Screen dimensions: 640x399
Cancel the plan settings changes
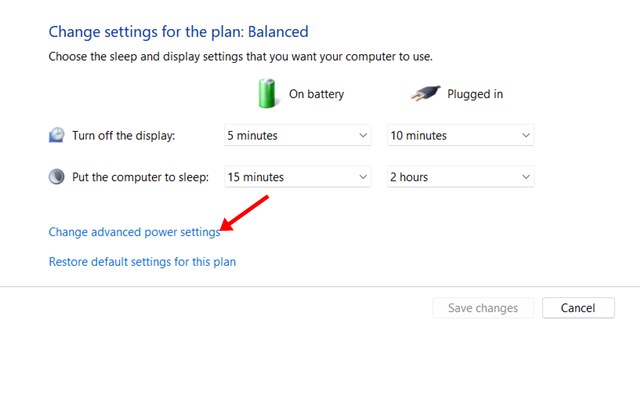tap(578, 308)
